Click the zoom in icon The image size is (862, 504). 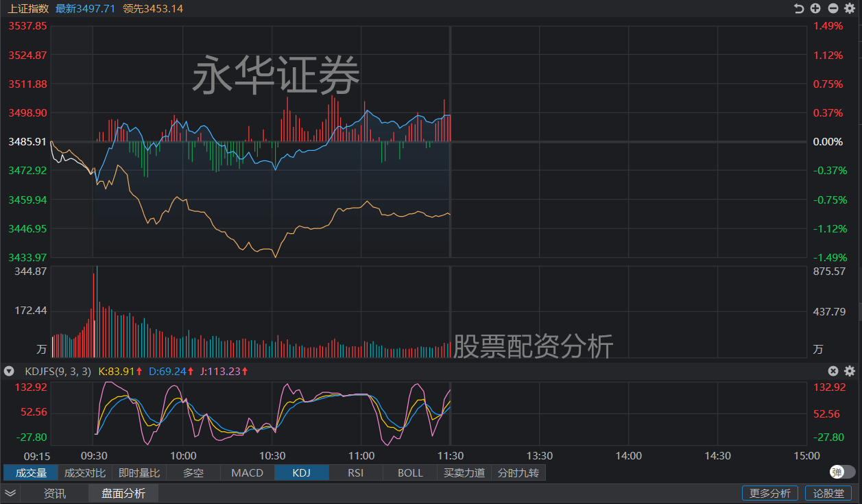click(816, 8)
